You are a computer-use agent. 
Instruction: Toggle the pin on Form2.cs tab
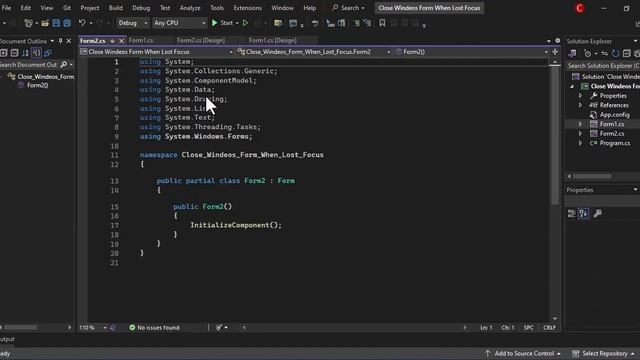[112, 41]
